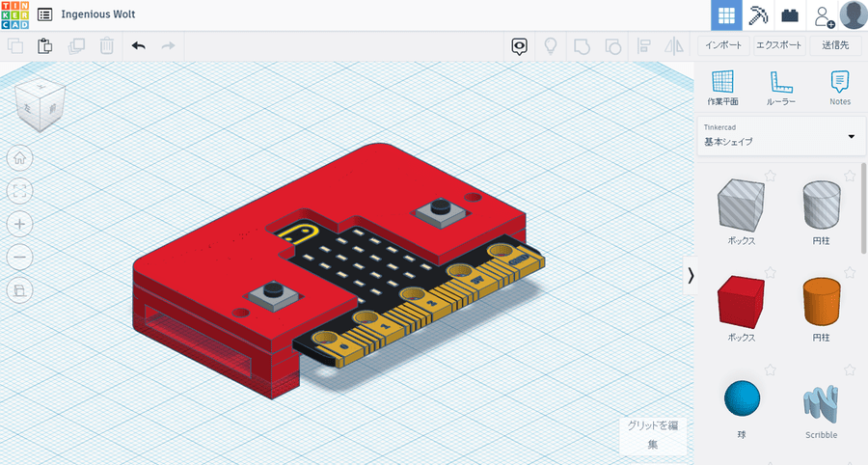Click the Group shapes icon

click(582, 46)
